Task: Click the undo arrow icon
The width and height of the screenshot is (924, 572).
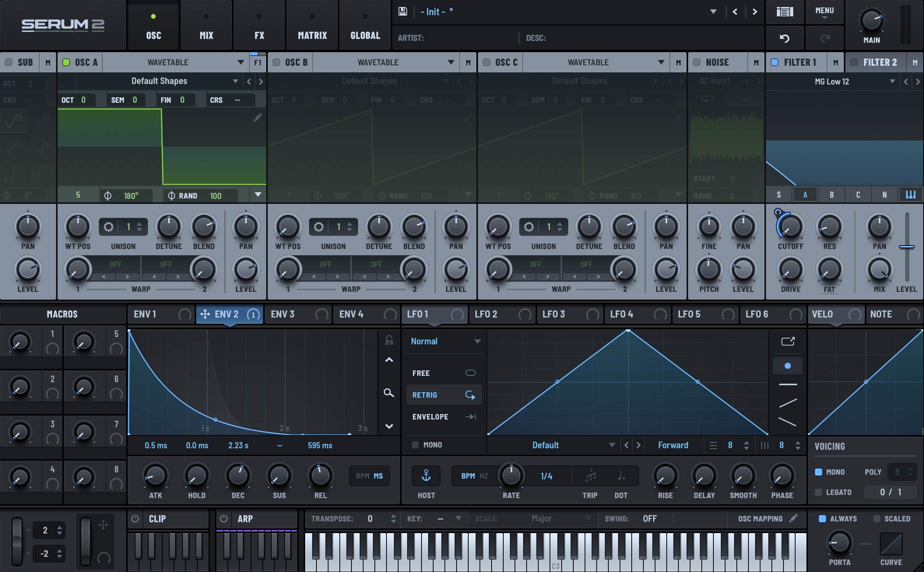Action: pyautogui.click(x=785, y=38)
